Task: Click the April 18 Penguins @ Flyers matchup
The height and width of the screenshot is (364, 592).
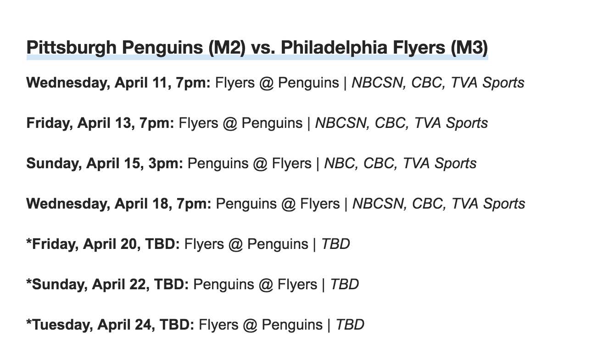Action: click(278, 204)
